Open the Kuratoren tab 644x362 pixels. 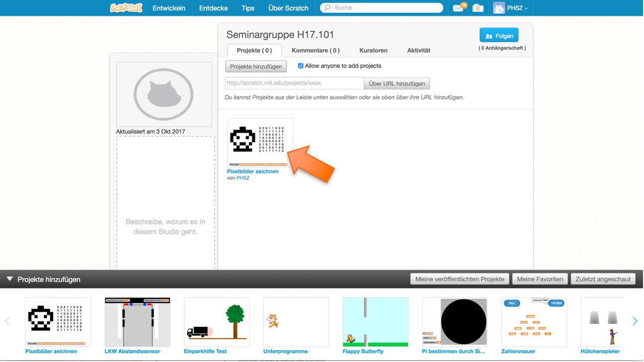click(x=373, y=51)
